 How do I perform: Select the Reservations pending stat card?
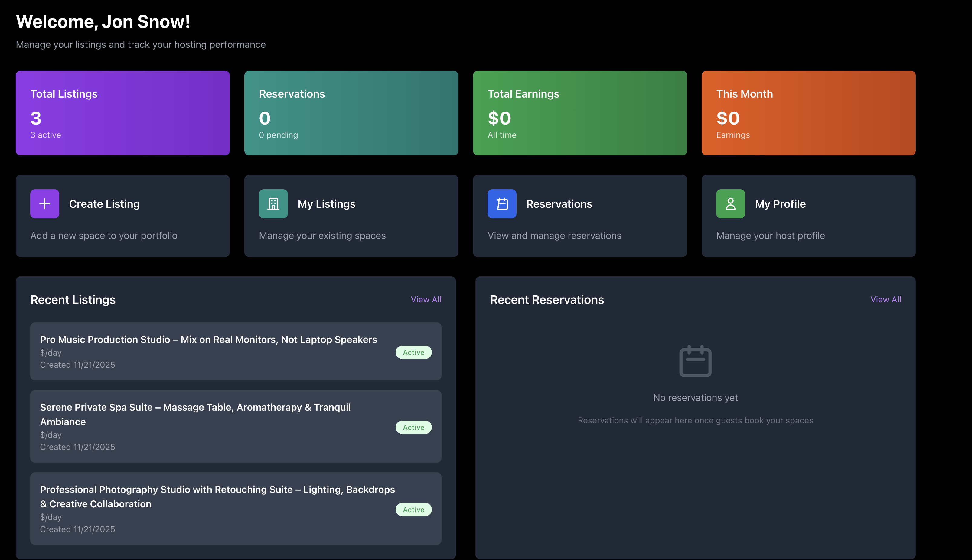click(x=351, y=113)
